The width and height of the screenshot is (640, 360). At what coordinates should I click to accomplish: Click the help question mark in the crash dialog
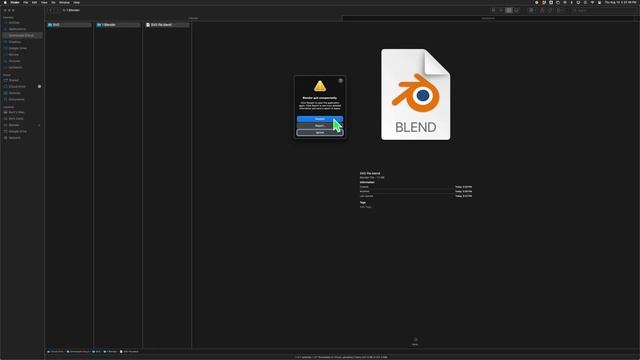pos(341,80)
